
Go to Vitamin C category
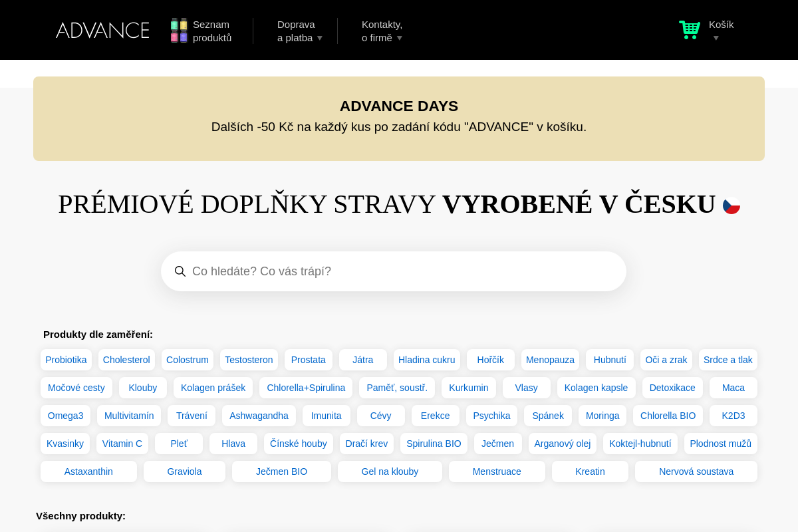(x=122, y=444)
